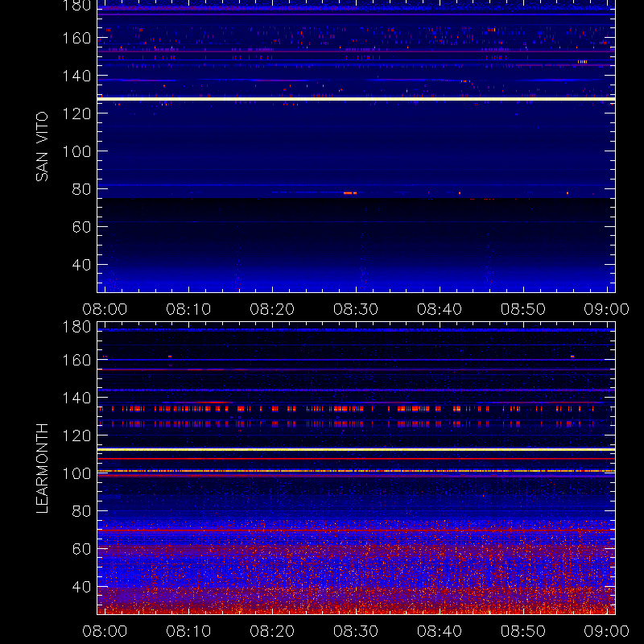Click 08:40 time label under Learmonth plot
This screenshot has height=644, width=644.
point(440,631)
